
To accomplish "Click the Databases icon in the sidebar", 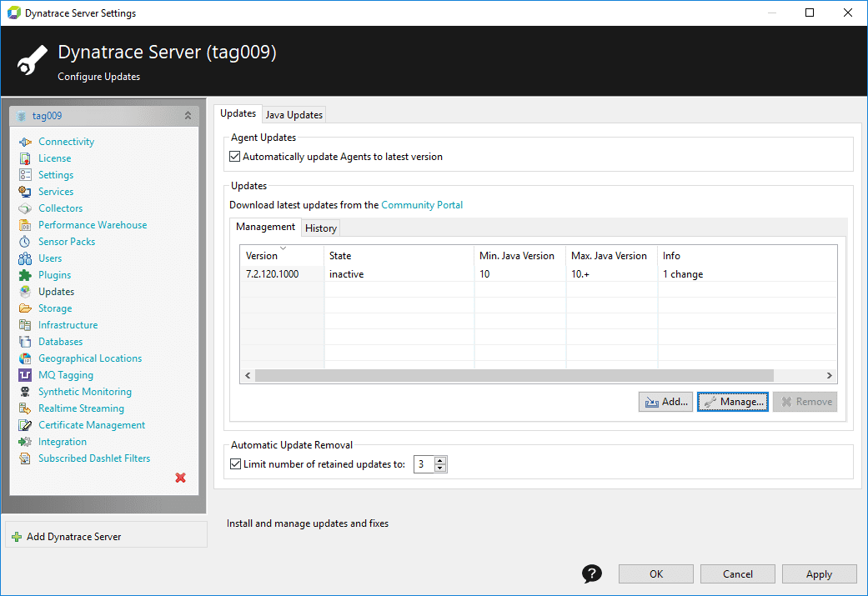I will tap(25, 342).
